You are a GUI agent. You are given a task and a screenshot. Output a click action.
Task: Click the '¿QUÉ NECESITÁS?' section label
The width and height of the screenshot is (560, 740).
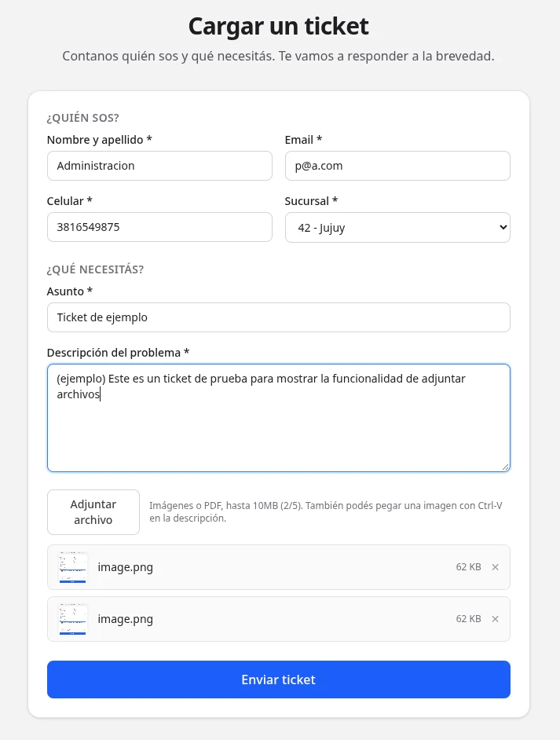[95, 269]
